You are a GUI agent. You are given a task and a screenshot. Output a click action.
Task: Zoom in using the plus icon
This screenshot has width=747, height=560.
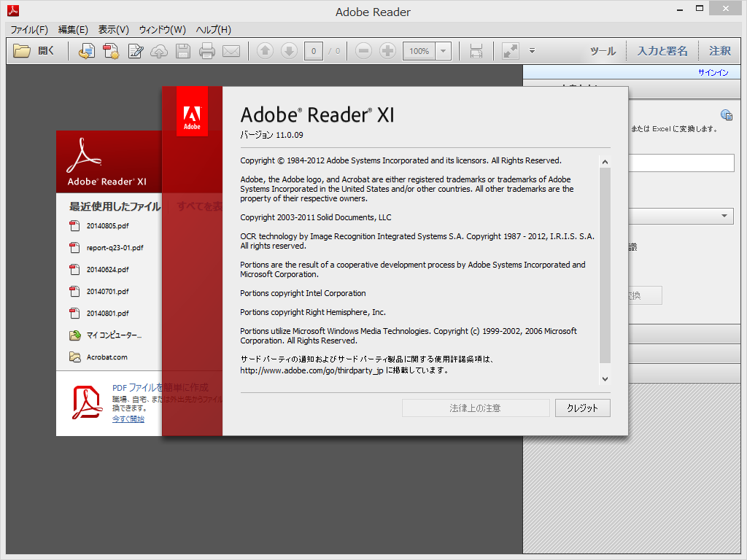coord(387,51)
